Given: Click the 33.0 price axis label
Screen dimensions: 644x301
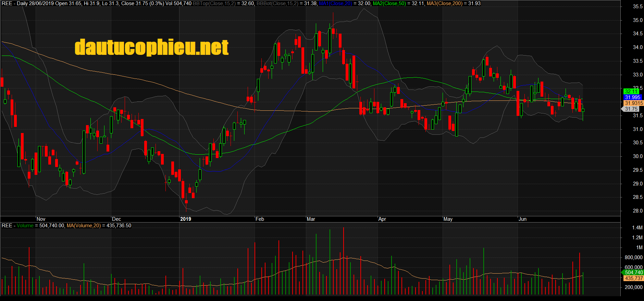Looking at the screenshot, I should tap(638, 75).
